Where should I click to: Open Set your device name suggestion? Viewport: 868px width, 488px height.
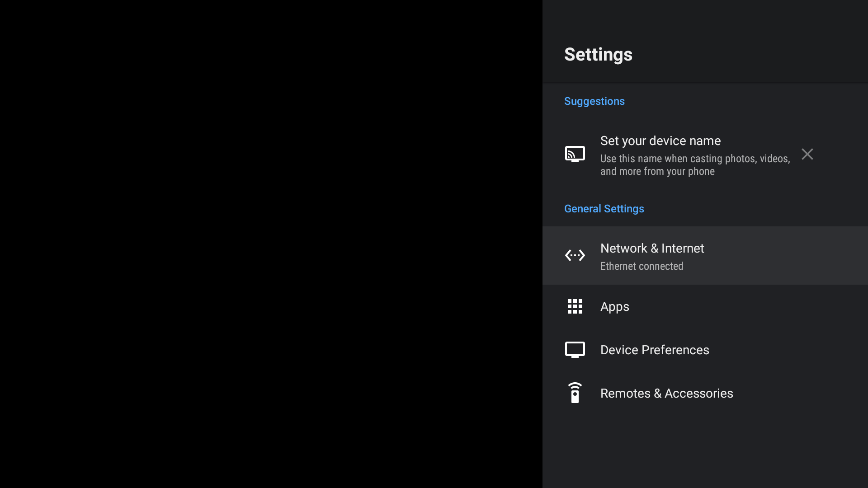click(705, 155)
